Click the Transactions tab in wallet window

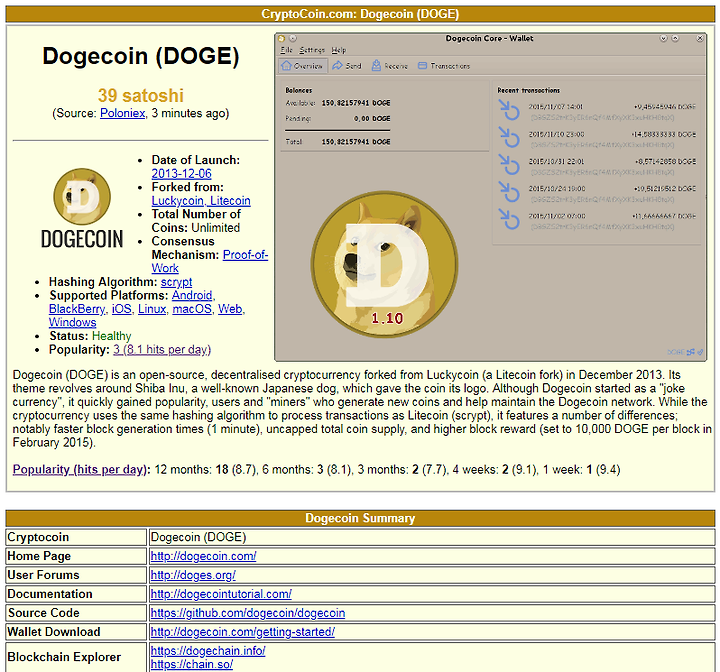pos(444,66)
